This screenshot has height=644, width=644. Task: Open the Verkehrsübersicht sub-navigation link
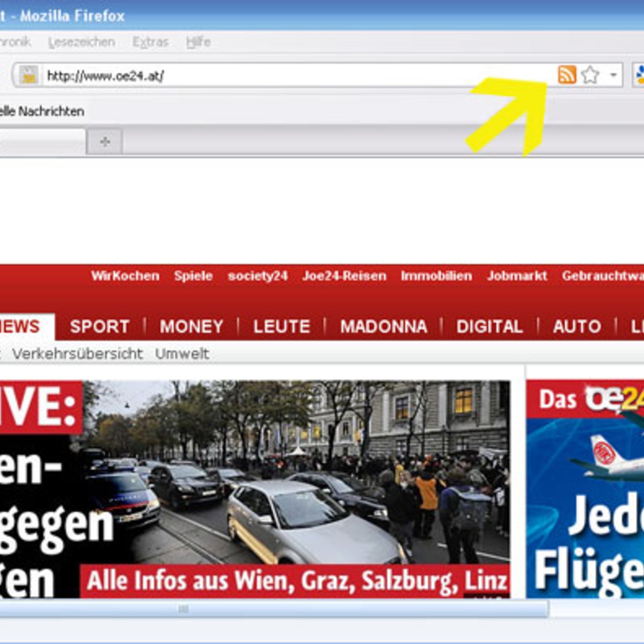point(77,354)
